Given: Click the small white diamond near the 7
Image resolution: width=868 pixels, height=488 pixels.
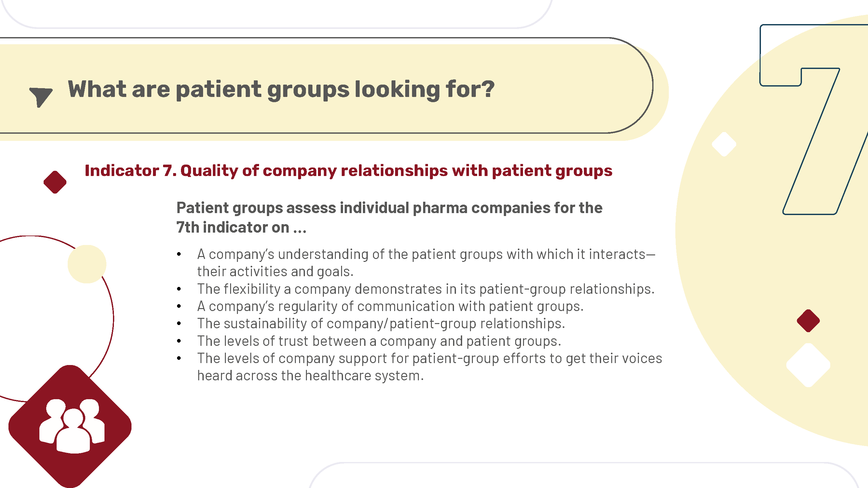Looking at the screenshot, I should pos(724,144).
